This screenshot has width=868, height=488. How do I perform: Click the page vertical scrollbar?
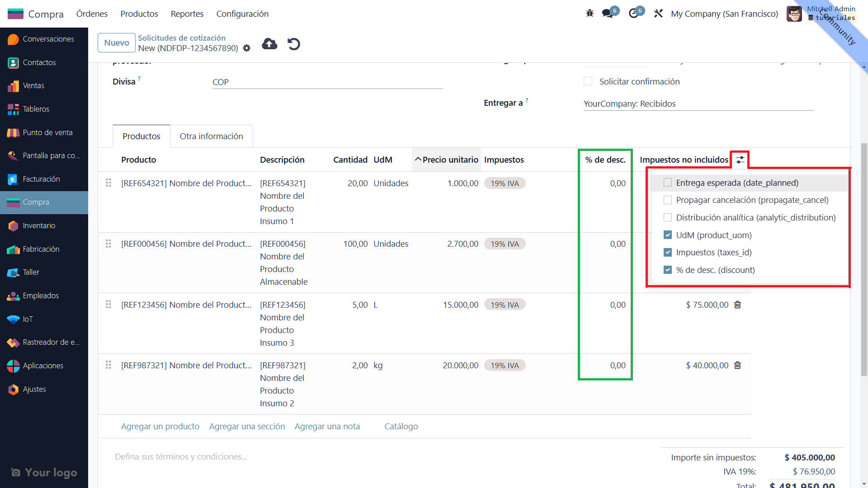click(864, 260)
